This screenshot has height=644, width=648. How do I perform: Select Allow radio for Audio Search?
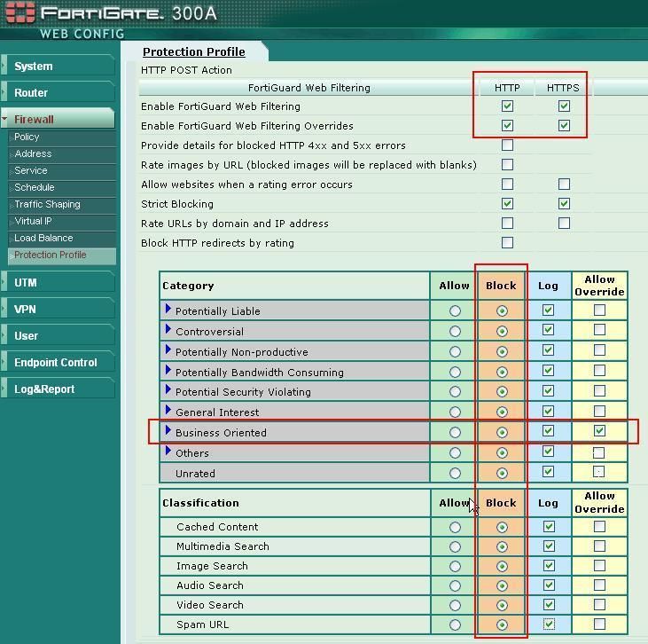tap(455, 585)
